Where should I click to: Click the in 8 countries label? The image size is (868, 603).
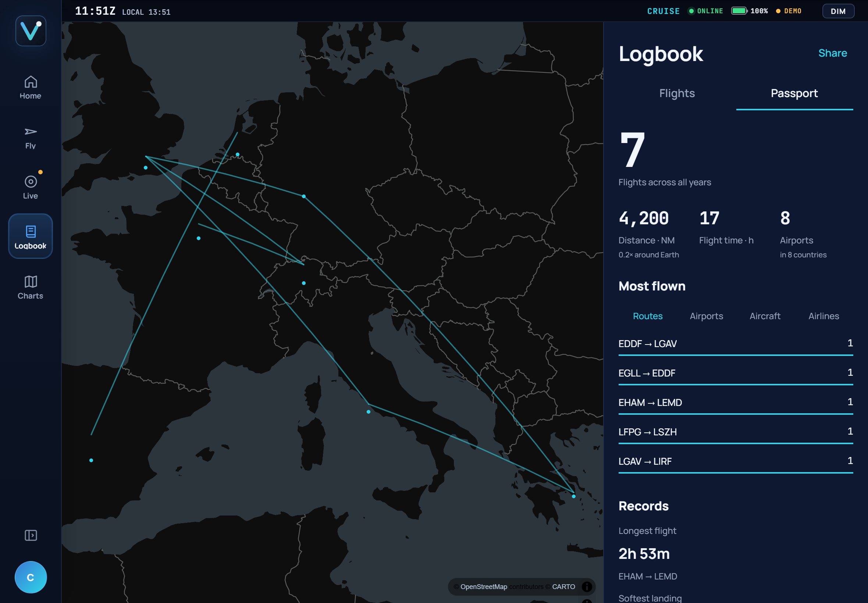803,255
